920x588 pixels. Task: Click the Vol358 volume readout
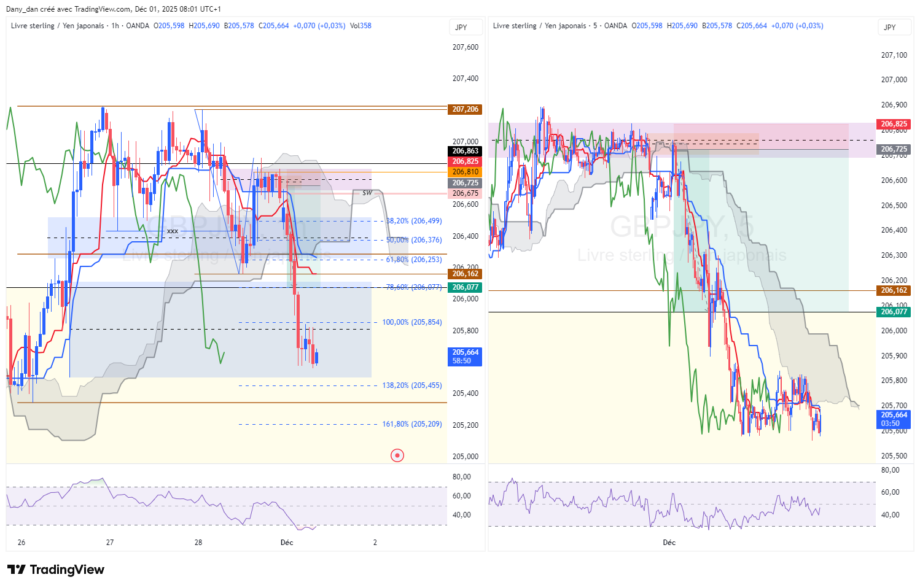coord(361,26)
